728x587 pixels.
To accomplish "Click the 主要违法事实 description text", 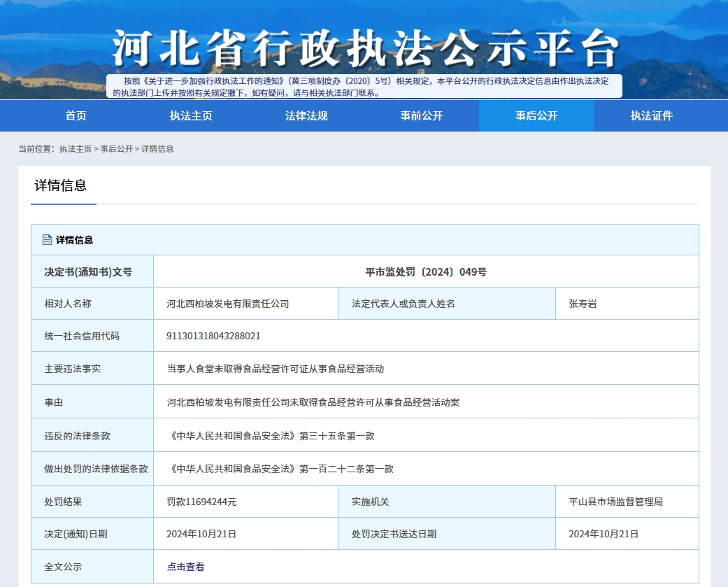I will [276, 369].
